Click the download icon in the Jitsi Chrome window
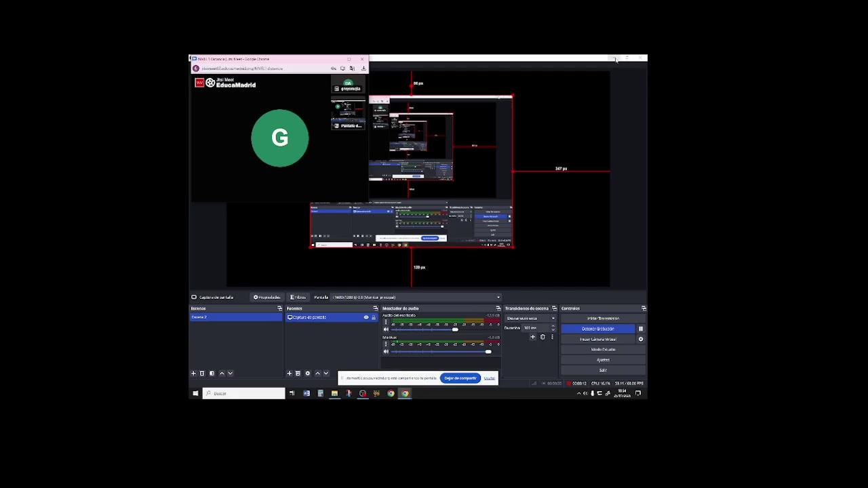This screenshot has height=488, width=868. coord(363,68)
